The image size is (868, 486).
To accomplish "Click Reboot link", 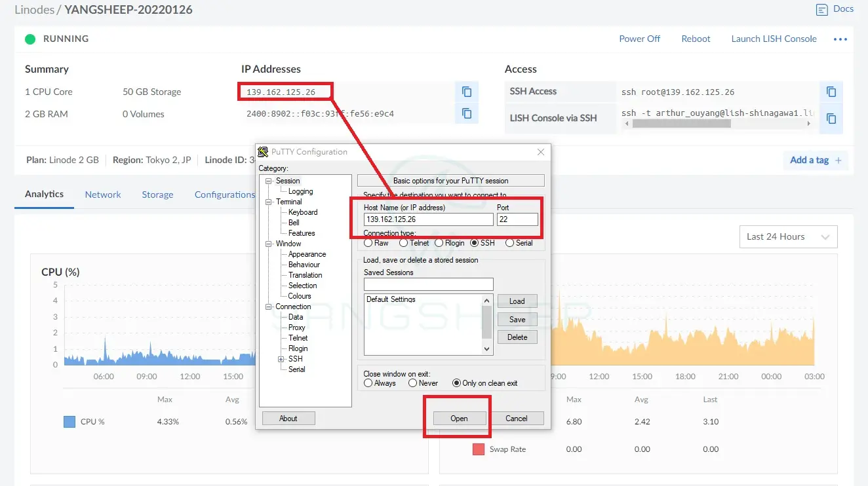I will (696, 39).
